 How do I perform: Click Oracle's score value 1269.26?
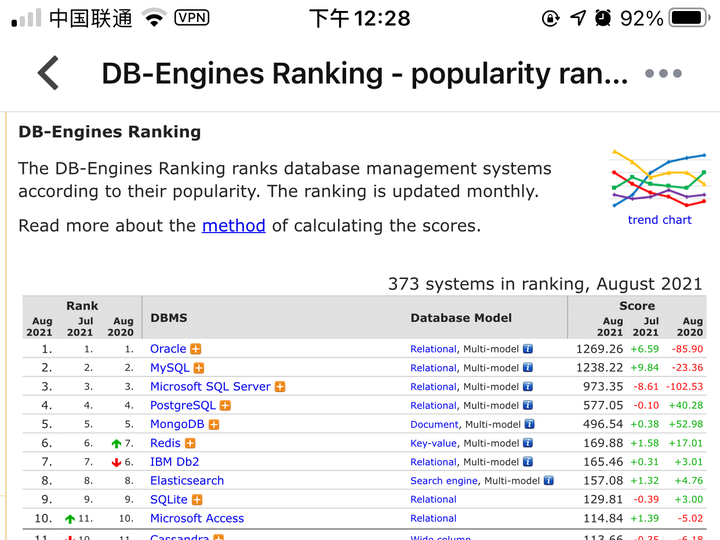point(599,349)
